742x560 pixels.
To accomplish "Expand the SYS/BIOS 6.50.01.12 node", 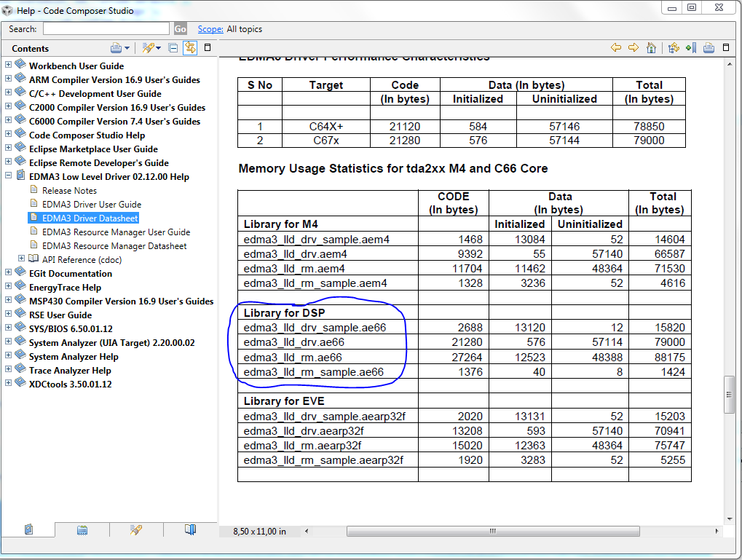I will pyautogui.click(x=7, y=328).
